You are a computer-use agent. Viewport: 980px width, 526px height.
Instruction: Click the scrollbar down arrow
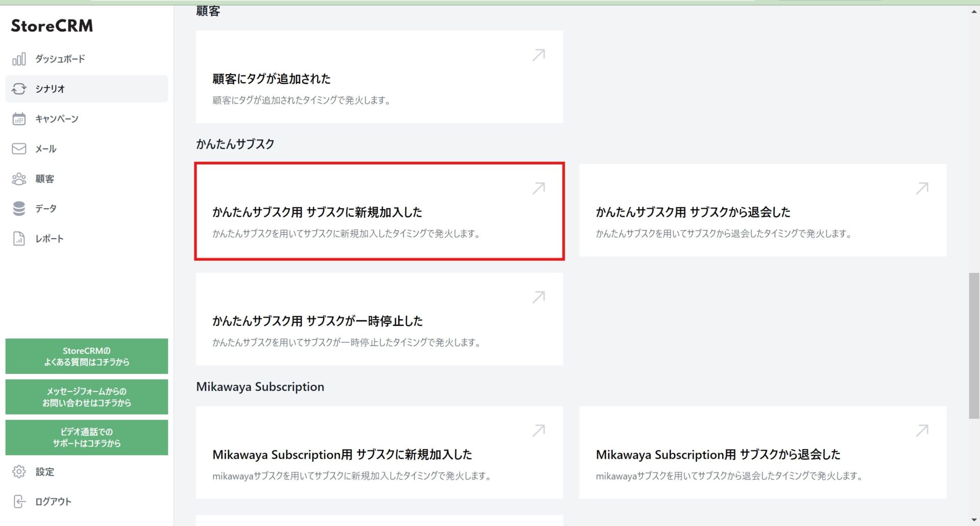point(974,520)
